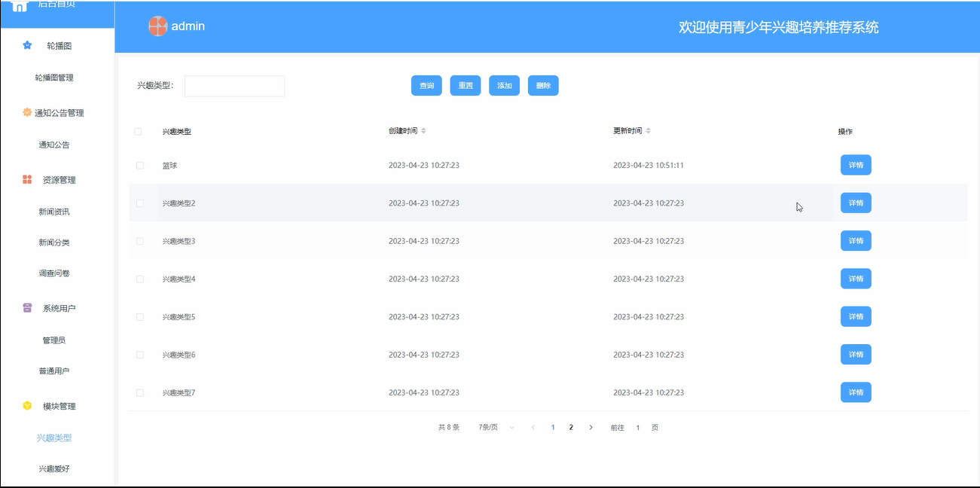Check the box for row 兴趣类型2

click(140, 203)
